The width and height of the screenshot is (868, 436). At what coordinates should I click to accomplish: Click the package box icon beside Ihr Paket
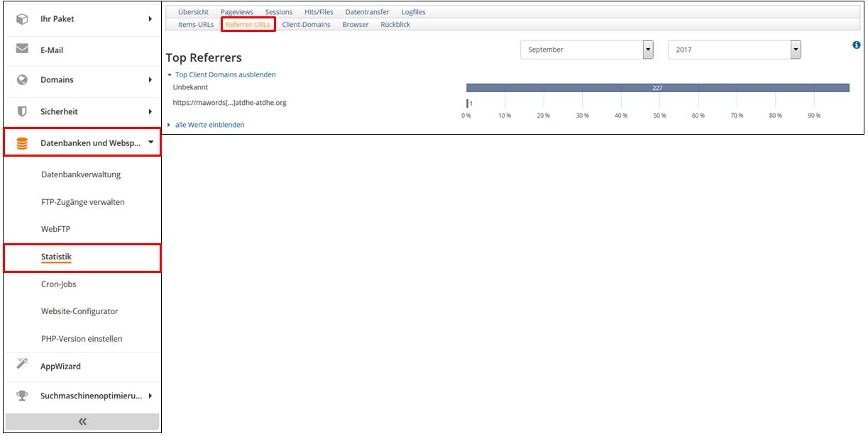[22, 19]
